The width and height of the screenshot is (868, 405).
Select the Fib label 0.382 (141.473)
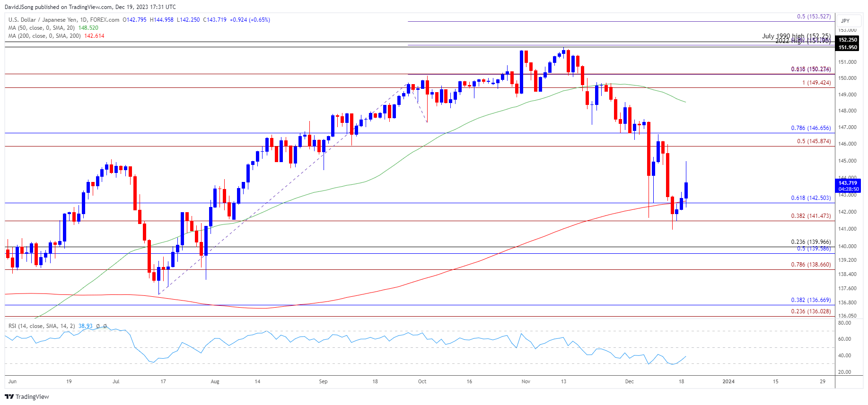pyautogui.click(x=811, y=216)
